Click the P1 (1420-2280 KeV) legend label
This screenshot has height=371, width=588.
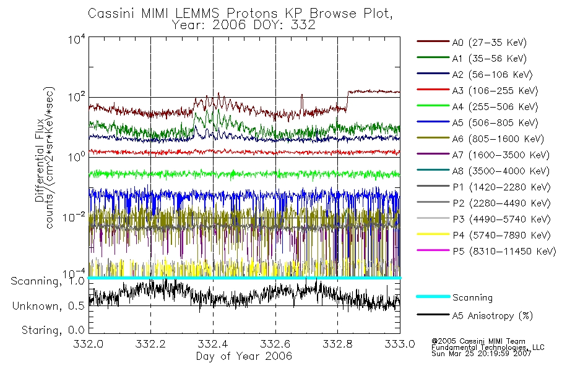pyautogui.click(x=502, y=187)
